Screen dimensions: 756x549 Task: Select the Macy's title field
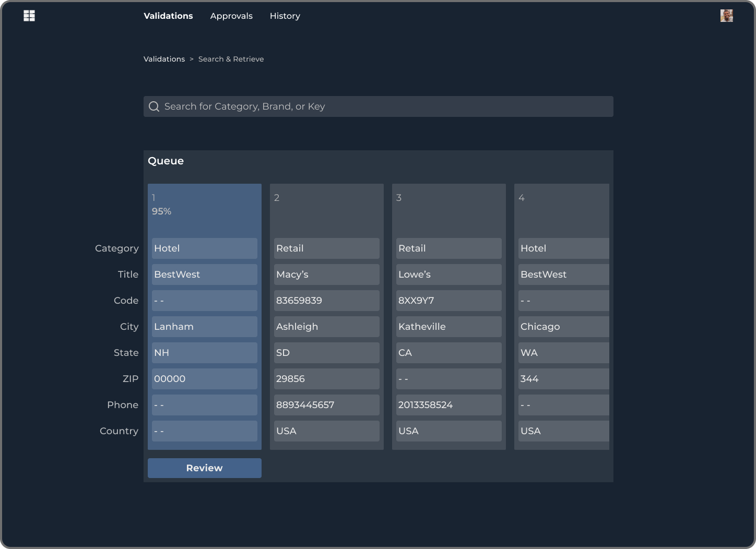tap(326, 274)
